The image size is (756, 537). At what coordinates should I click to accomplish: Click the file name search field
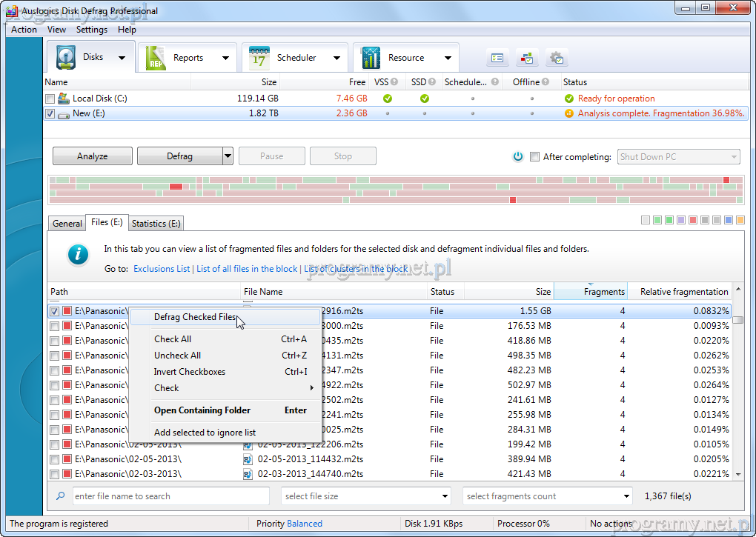(170, 496)
